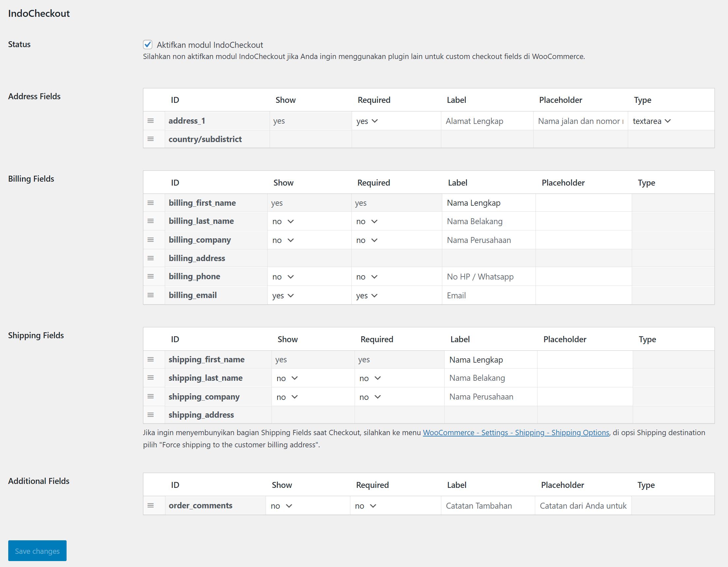
Task: Open Show dropdown for order_comments
Action: pyautogui.click(x=281, y=506)
